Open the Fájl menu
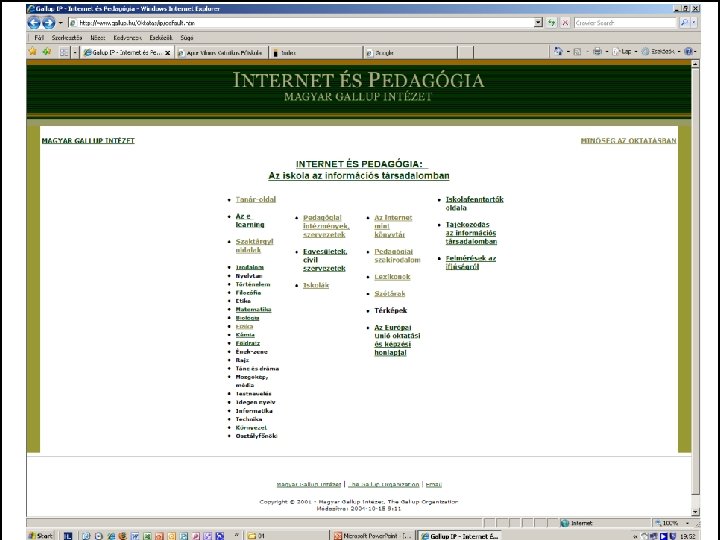The height and width of the screenshot is (540, 720). click(x=39, y=38)
